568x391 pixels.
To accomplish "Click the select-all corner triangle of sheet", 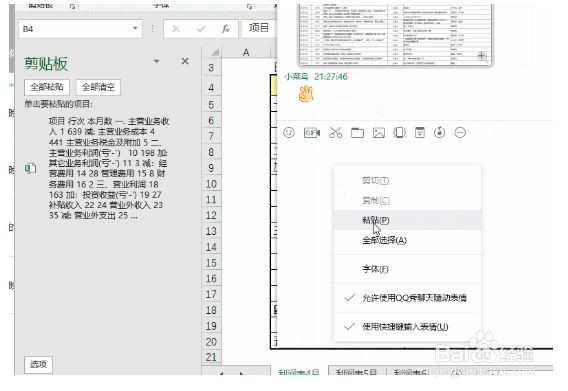I will (x=215, y=53).
